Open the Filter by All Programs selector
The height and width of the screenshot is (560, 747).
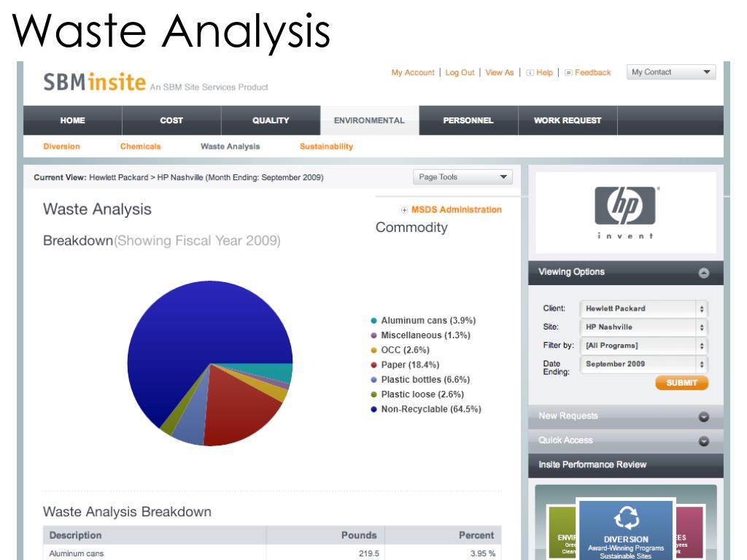644,346
